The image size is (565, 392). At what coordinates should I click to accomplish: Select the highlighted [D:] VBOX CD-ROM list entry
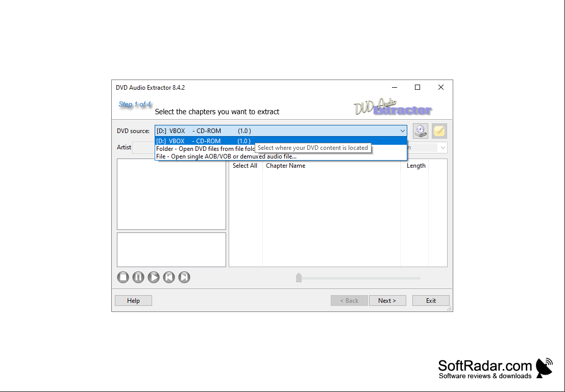pos(281,141)
